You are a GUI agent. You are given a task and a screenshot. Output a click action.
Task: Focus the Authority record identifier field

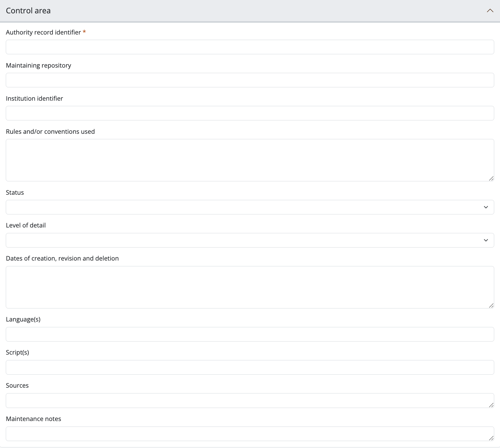250,47
